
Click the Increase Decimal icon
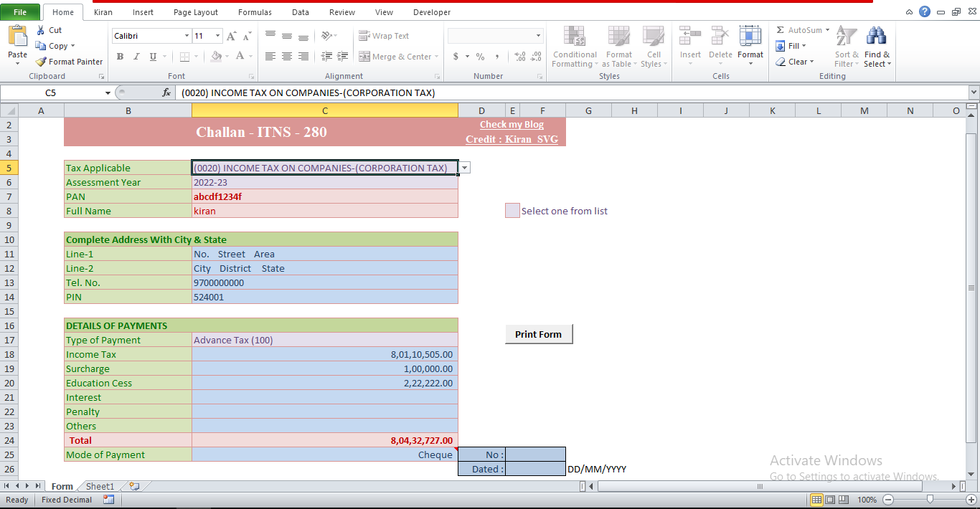click(518, 56)
